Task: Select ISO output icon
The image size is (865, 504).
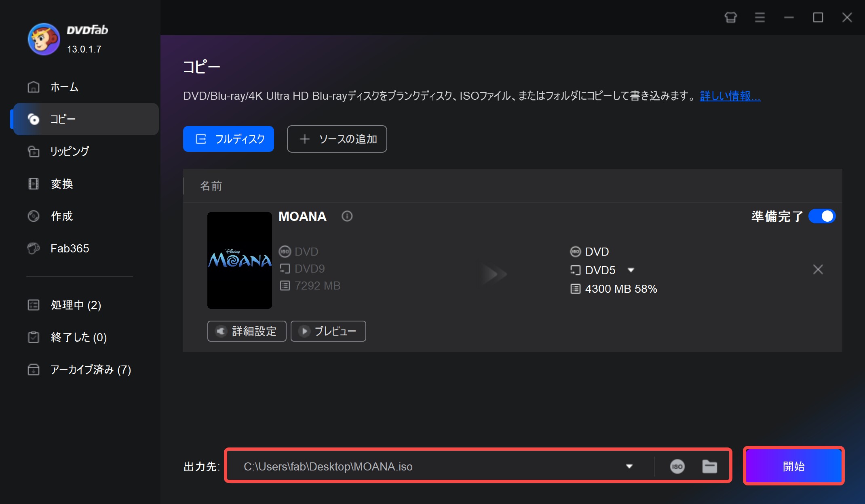Action: pyautogui.click(x=677, y=466)
